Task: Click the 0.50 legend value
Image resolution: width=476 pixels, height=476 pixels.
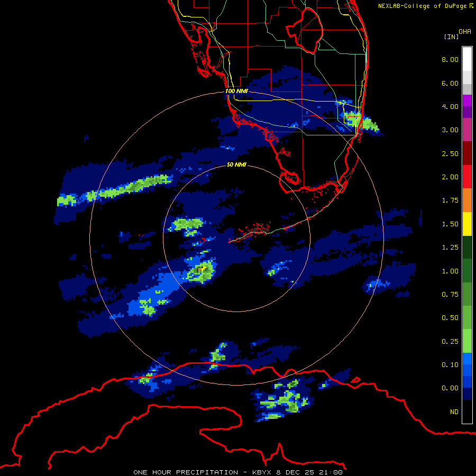Action: coord(450,318)
